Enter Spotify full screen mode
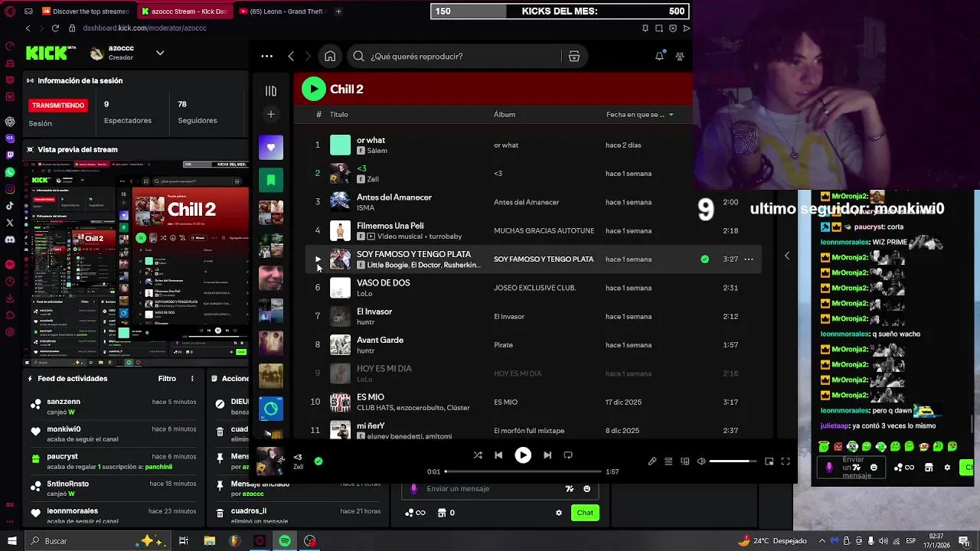This screenshot has width=980, height=551. (786, 461)
